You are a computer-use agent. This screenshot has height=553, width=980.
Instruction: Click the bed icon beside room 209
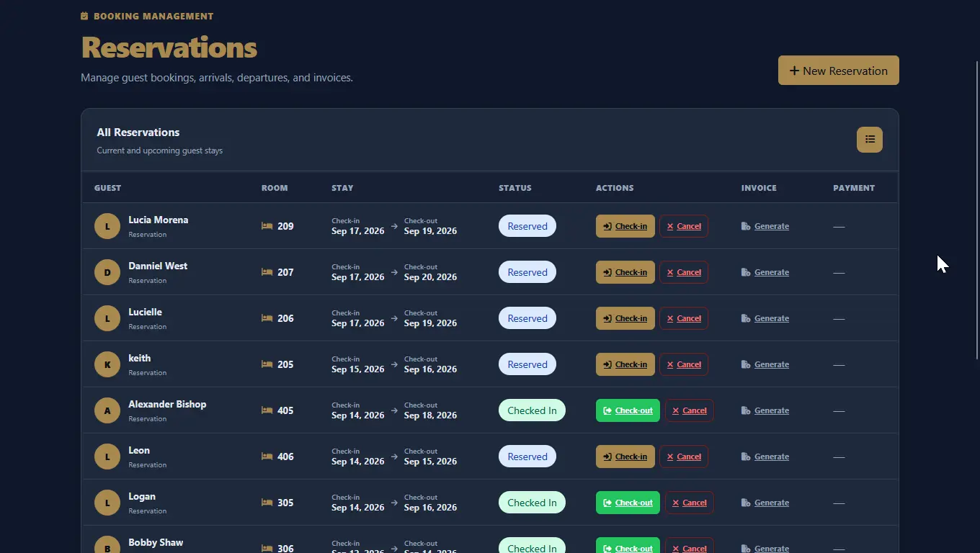click(x=267, y=226)
